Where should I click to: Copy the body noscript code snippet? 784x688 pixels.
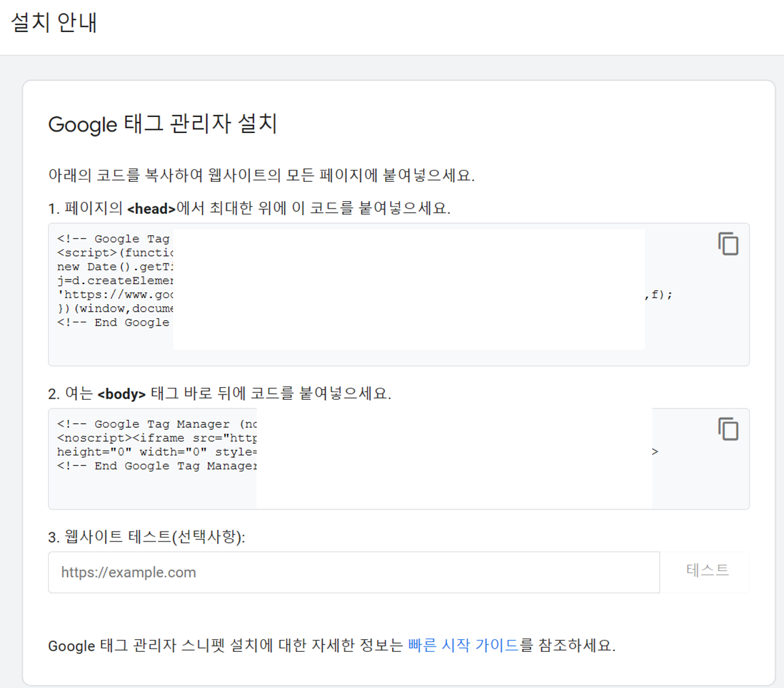728,429
